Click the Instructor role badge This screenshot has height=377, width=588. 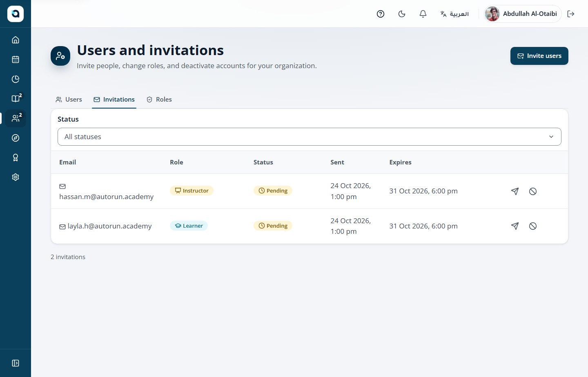pyautogui.click(x=192, y=191)
